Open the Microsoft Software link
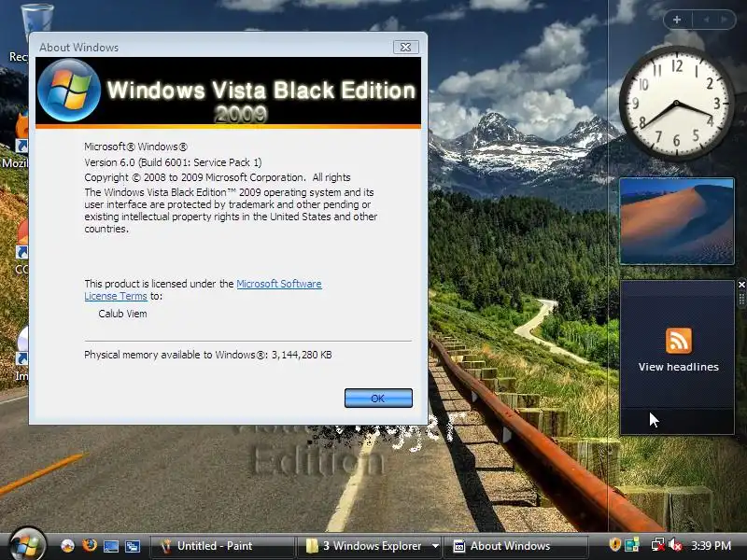 coord(278,284)
